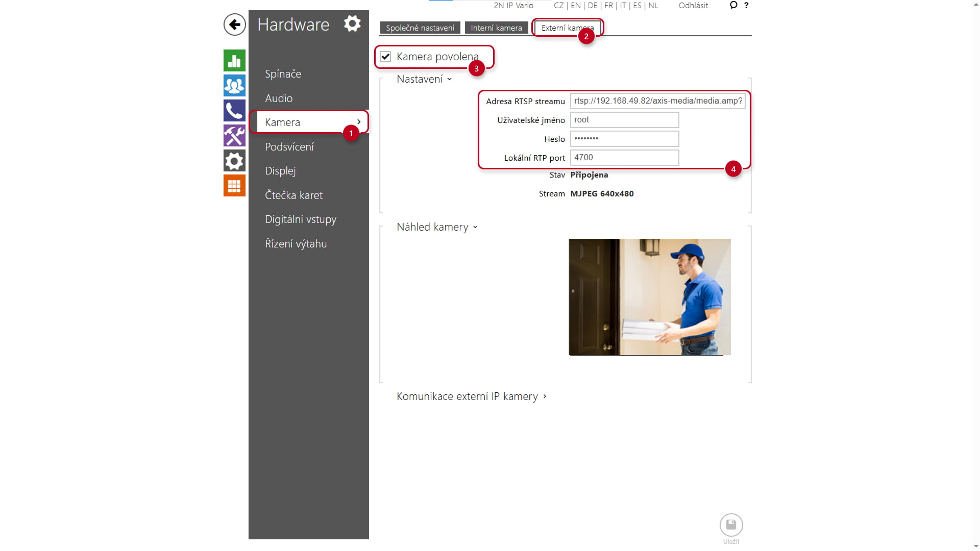This screenshot has height=551, width=980.
Task: Switch language to NL
Action: (x=653, y=6)
